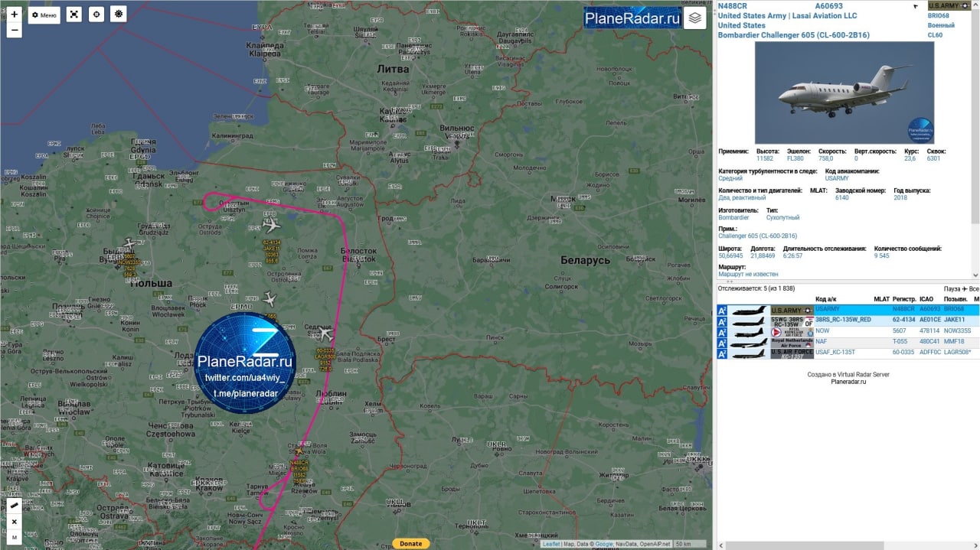Select the JAKE11 RC-135W row in list
Screen dimensions: 980x550
842,320
